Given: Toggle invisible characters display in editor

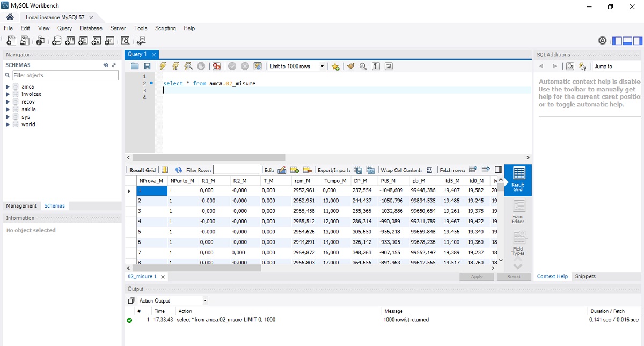Looking at the screenshot, I should click(x=376, y=67).
